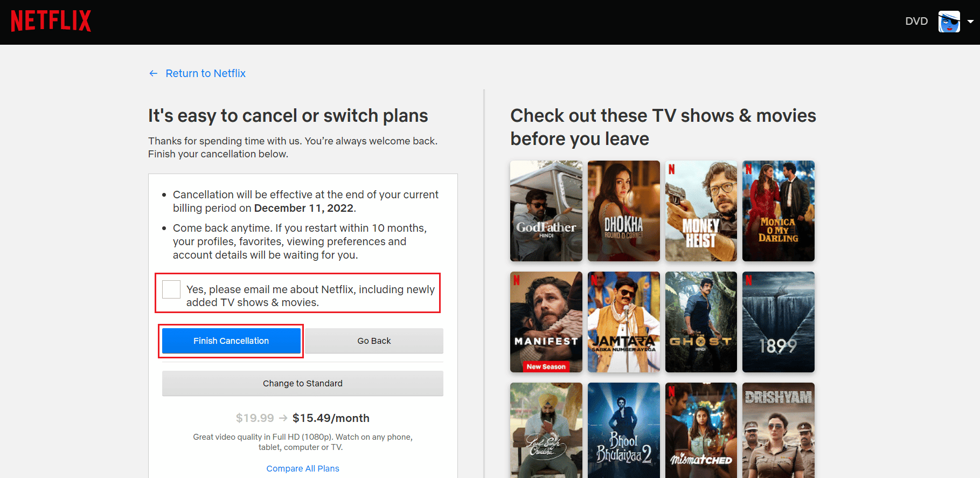The width and height of the screenshot is (980, 478).
Task: Open the Compare All Plans link
Action: pos(303,468)
